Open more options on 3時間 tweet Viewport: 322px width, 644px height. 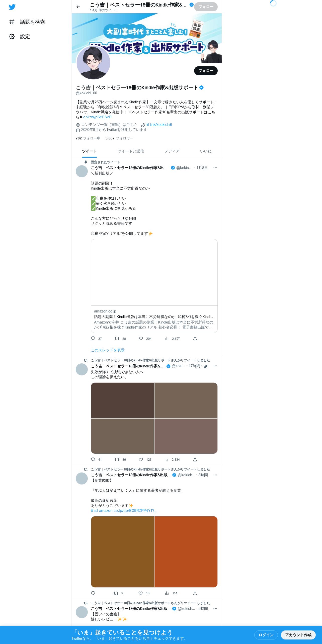coord(215,475)
